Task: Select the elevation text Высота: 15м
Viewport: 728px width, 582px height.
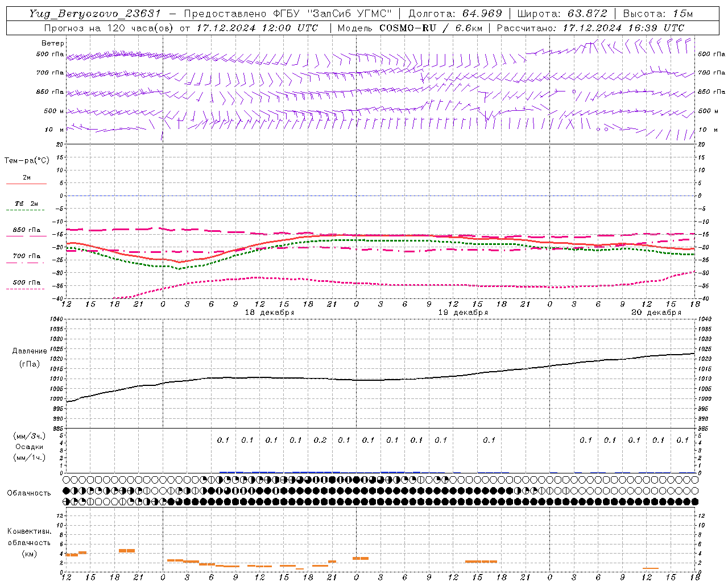Action: point(658,14)
